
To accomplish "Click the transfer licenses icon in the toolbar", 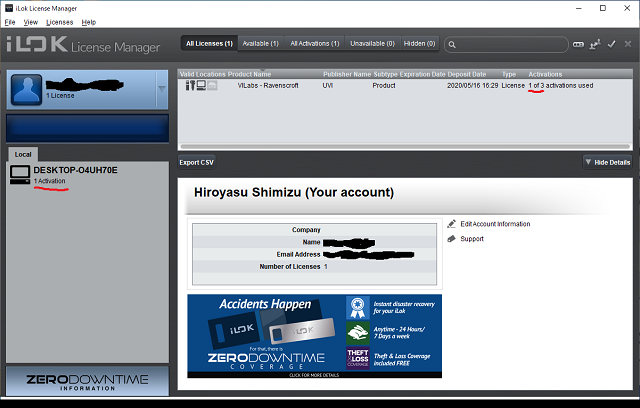I will tap(595, 44).
